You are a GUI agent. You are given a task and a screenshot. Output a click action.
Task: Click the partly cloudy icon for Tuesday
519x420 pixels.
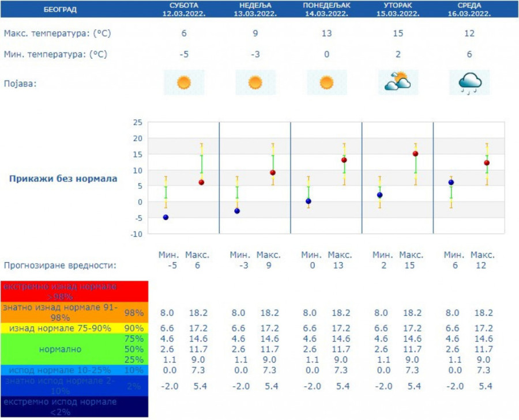tap(398, 82)
